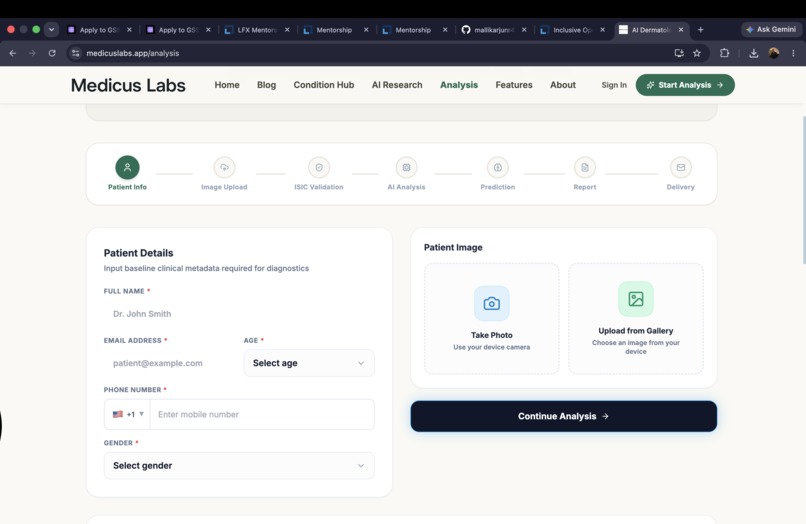Open AI Research in the navbar
The height and width of the screenshot is (524, 806).
(397, 85)
